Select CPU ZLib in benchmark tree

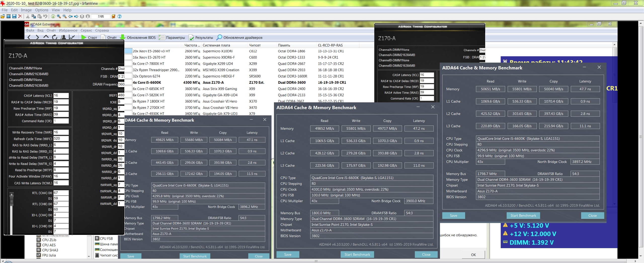coord(47,240)
